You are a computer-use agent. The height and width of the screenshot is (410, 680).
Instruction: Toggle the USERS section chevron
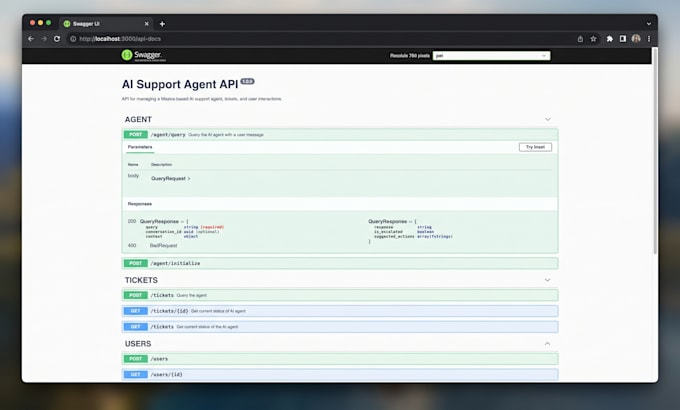click(548, 344)
